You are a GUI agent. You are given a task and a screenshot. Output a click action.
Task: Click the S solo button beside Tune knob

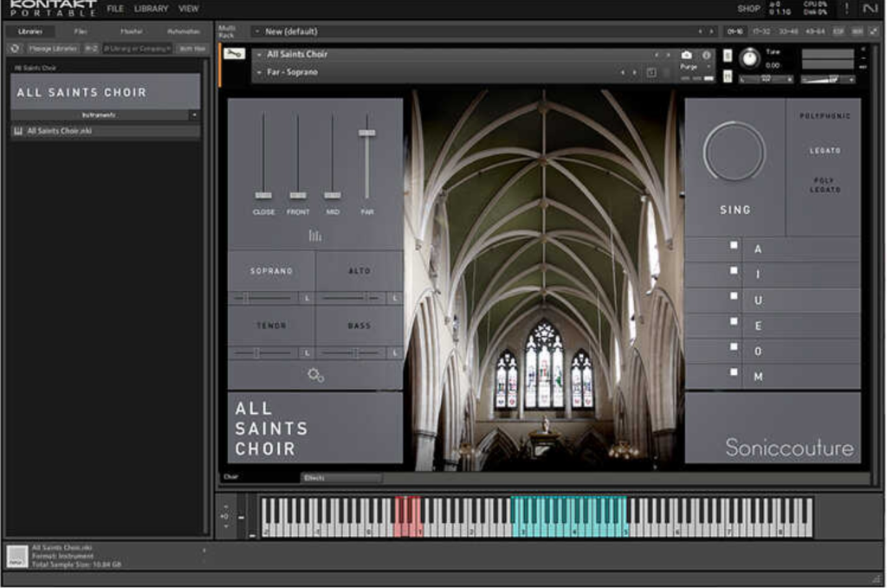pyautogui.click(x=728, y=55)
